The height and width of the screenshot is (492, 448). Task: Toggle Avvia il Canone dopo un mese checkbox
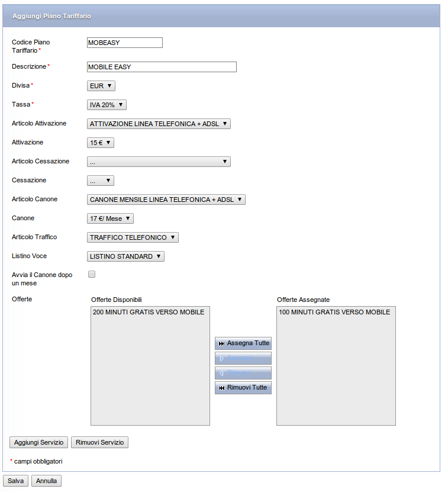pyautogui.click(x=92, y=274)
